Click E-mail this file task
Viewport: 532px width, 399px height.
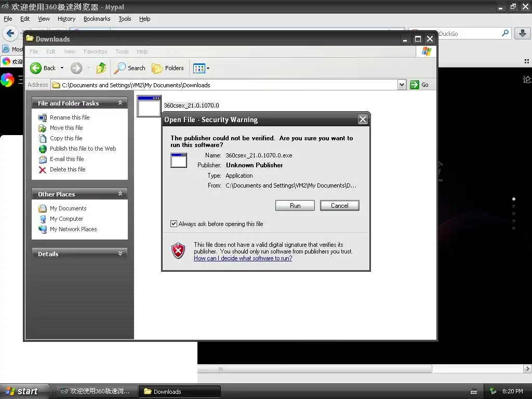(66, 159)
